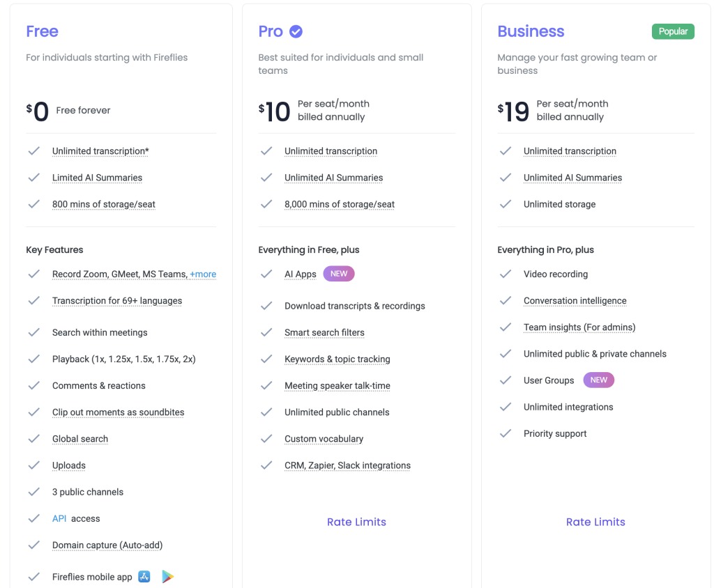
Task: Click the Pro plan verified badge icon
Action: coord(296,31)
